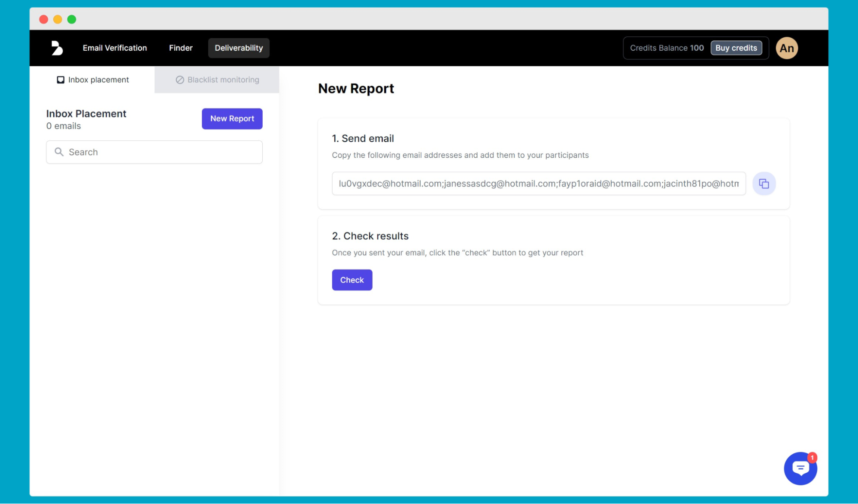The width and height of the screenshot is (858, 504).
Task: Click the Buy credits button
Action: pyautogui.click(x=736, y=48)
